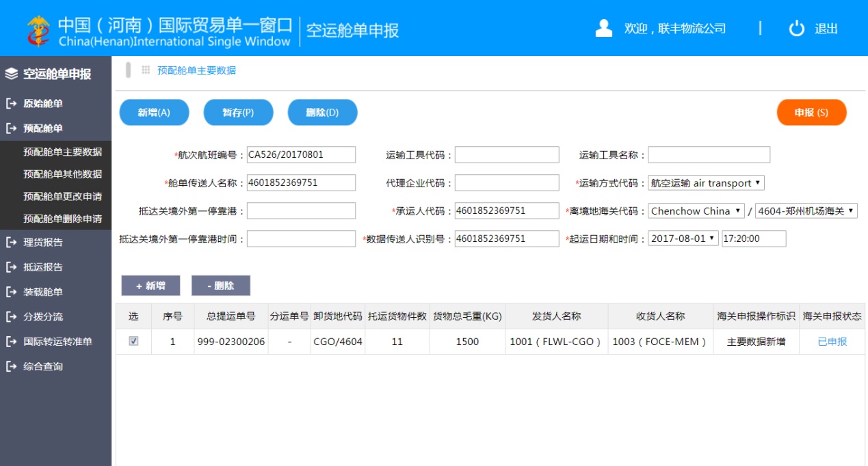Click the arrow icon next to 抵运报告
The image size is (868, 466).
[x=11, y=267]
